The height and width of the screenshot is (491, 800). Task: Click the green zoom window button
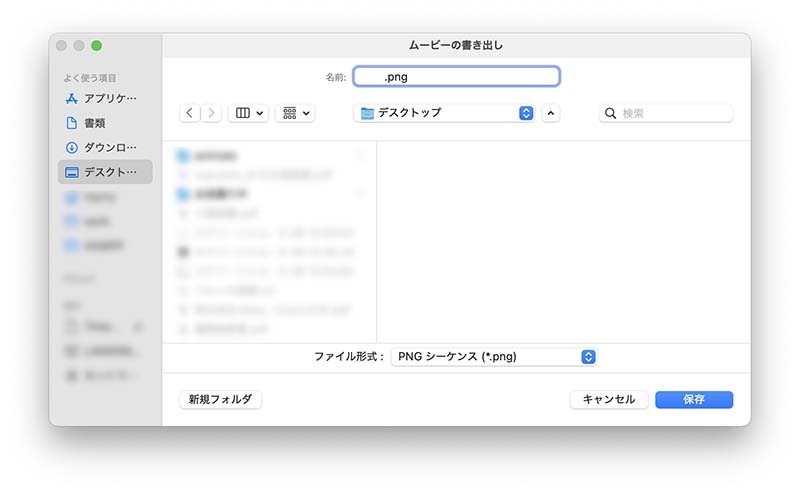tap(97, 45)
